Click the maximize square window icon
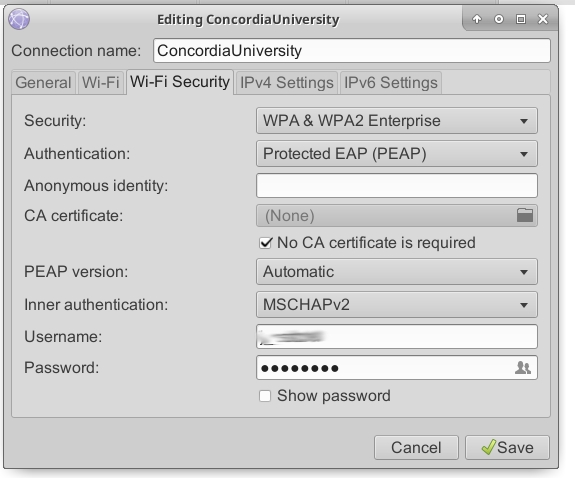The image size is (575, 478). pos(521,19)
